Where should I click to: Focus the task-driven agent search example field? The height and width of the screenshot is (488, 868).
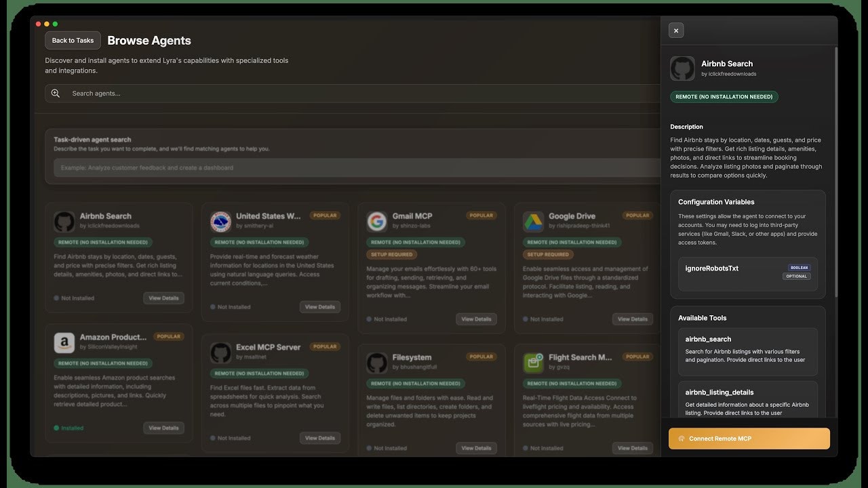357,167
